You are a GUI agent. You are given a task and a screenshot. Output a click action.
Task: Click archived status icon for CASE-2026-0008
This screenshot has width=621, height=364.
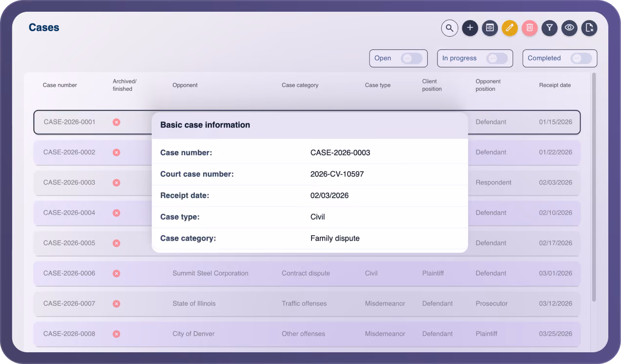point(116,334)
